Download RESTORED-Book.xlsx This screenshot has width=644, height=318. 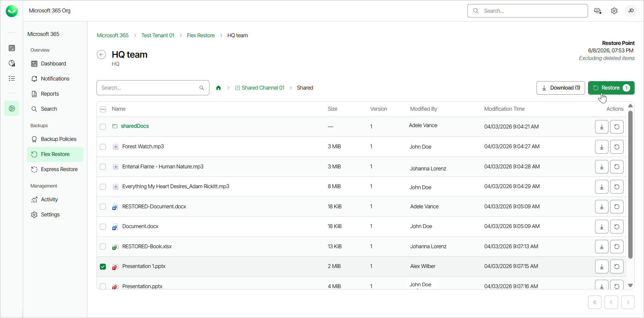tap(602, 247)
